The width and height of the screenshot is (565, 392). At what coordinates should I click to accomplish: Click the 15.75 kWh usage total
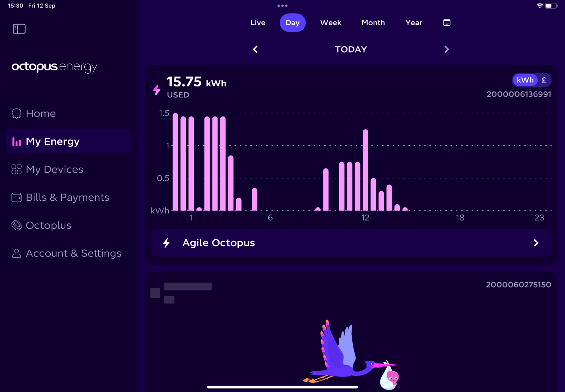197,82
